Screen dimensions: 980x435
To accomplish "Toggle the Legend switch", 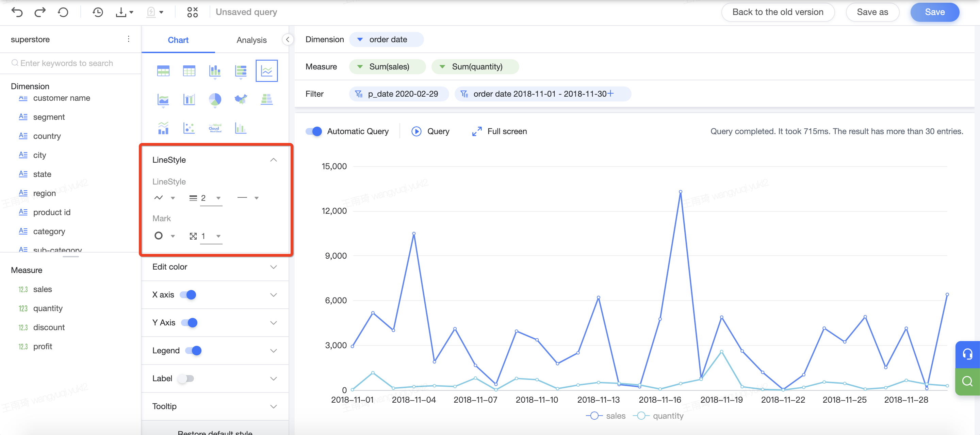I will [x=193, y=351].
